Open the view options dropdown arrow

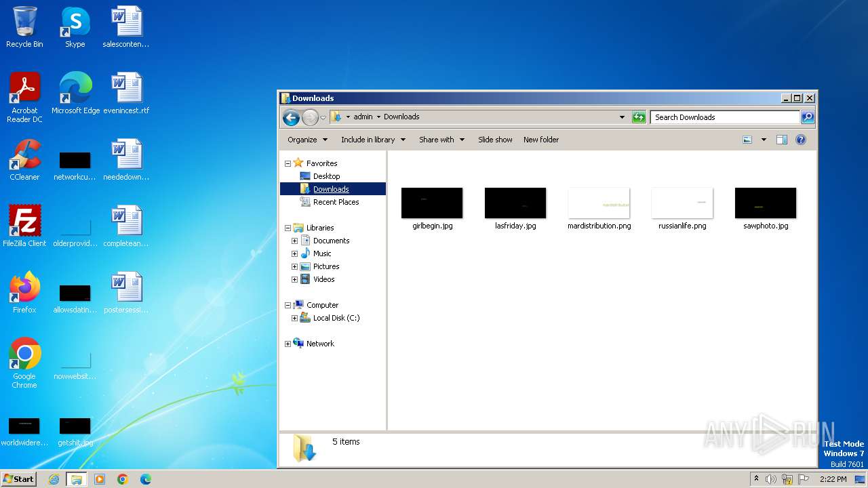point(764,140)
